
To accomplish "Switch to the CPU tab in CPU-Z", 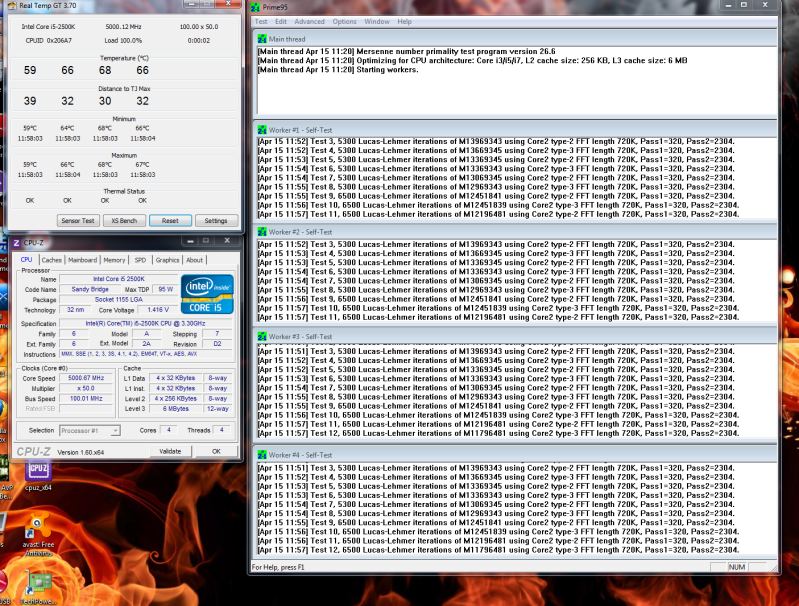I will click(x=26, y=259).
